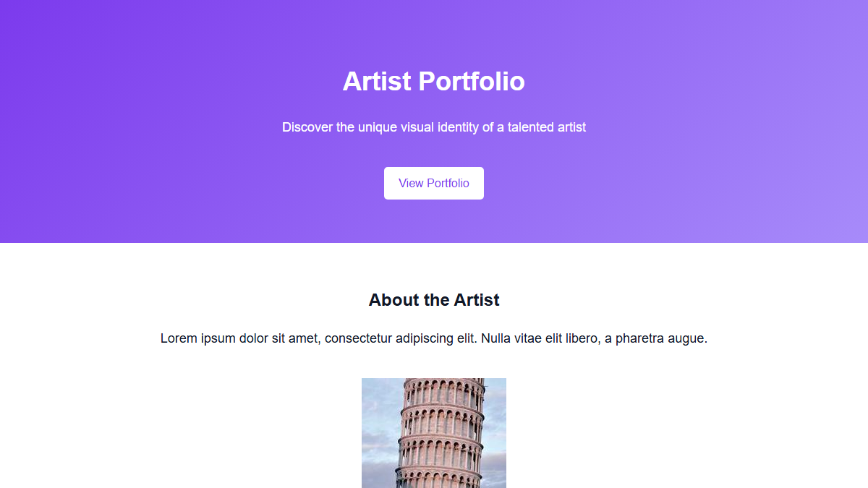Click 'dolor sit amet' in the paragraph
The image size is (868, 488).
276,338
